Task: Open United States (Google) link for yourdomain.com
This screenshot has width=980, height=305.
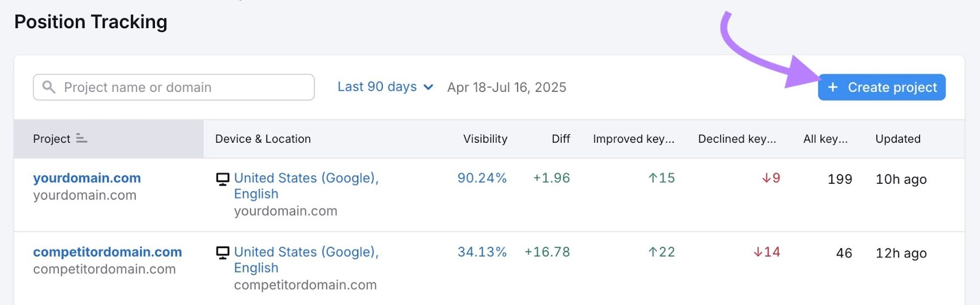Action: coord(306,178)
